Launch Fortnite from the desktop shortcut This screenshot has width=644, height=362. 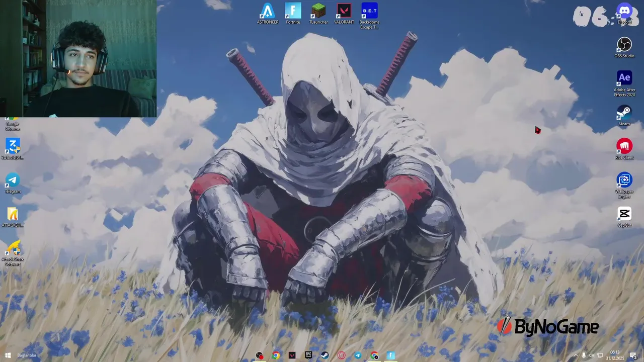pos(293,14)
